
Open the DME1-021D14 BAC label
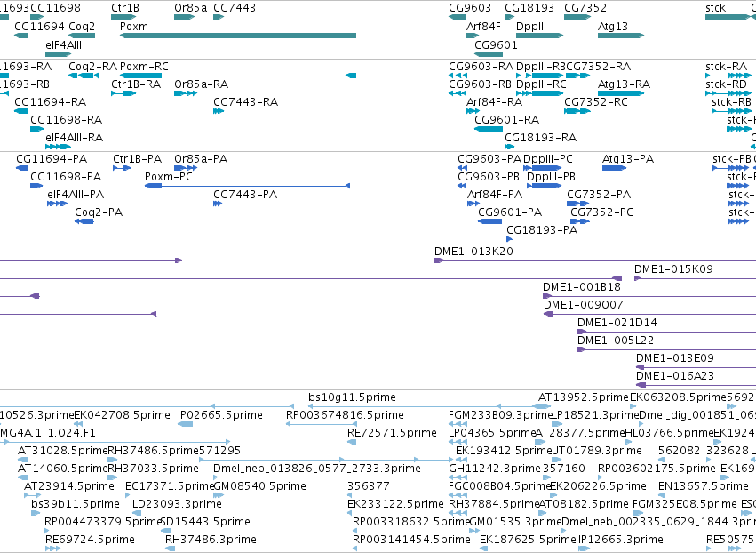click(617, 323)
